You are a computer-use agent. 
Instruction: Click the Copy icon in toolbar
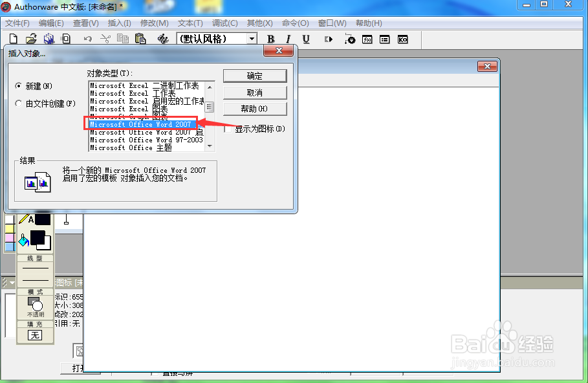(x=123, y=39)
